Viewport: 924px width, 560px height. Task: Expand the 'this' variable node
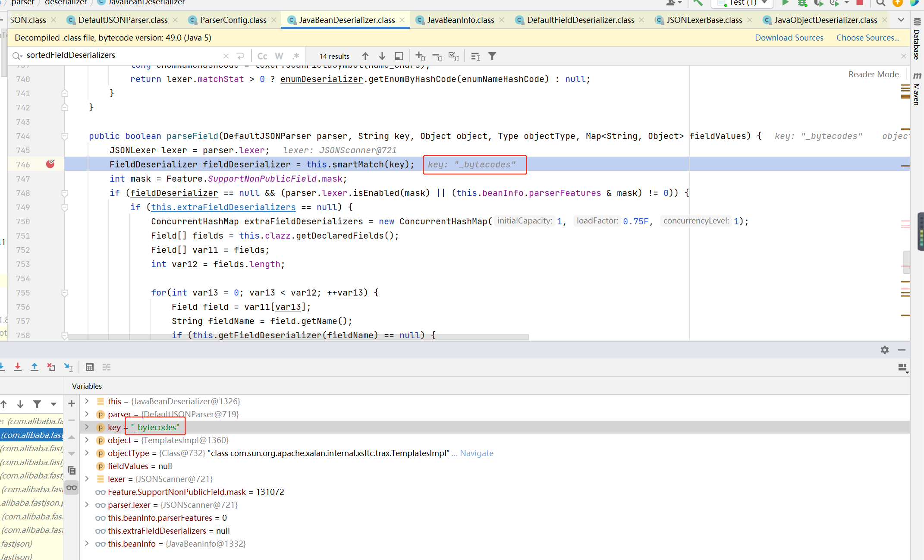coord(87,401)
